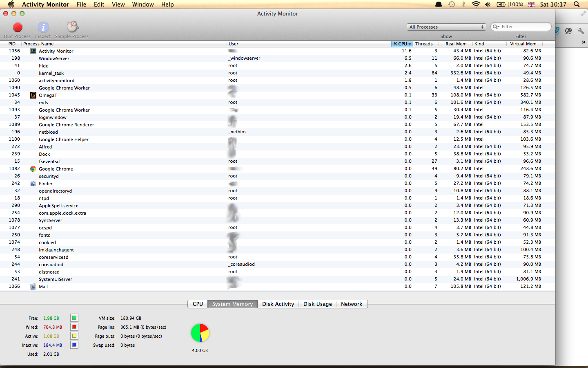The height and width of the screenshot is (368, 588).
Task: Click the battery status icon
Action: coord(501,4)
